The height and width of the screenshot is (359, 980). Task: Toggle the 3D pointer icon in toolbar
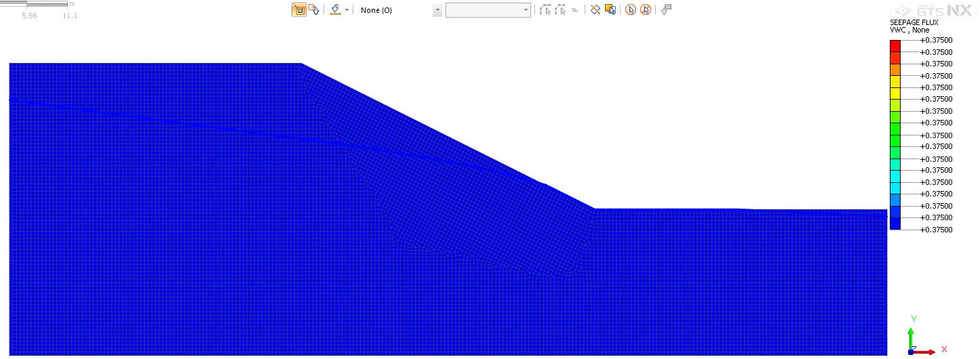(666, 9)
